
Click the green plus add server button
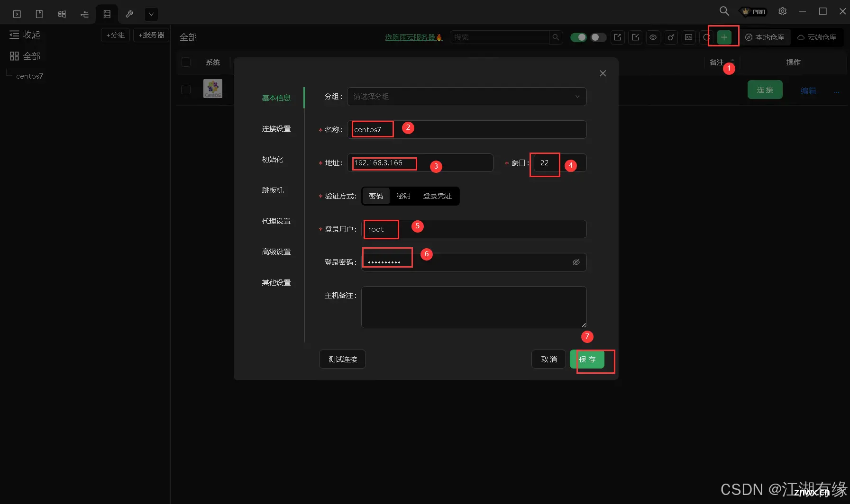[724, 37]
